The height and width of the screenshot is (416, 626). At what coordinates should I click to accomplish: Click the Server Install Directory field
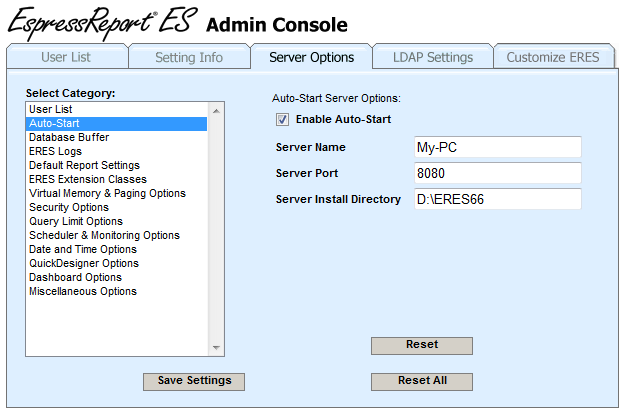coord(498,199)
